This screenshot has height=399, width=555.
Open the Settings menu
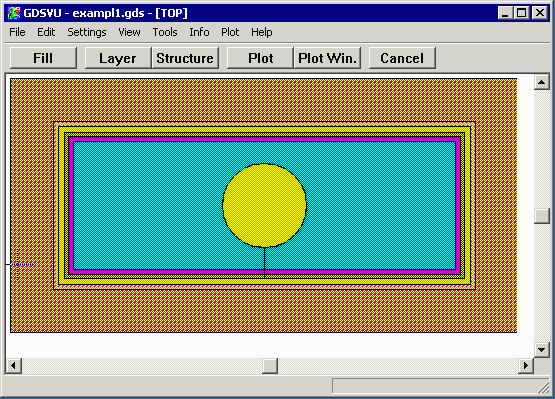tap(87, 32)
